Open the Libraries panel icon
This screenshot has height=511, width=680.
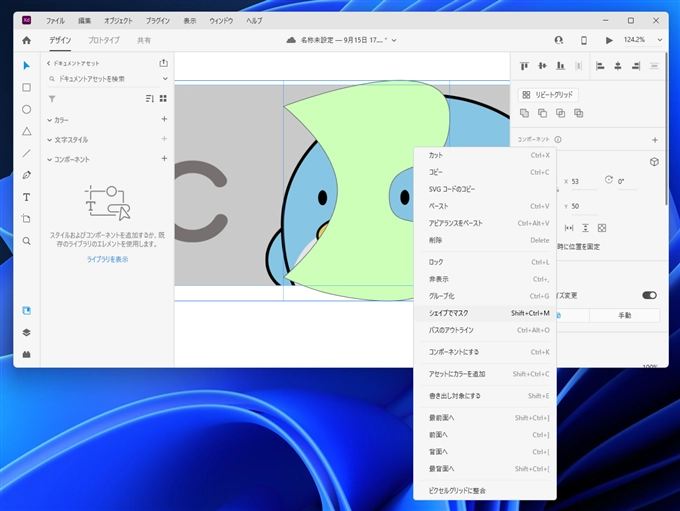coord(26,311)
